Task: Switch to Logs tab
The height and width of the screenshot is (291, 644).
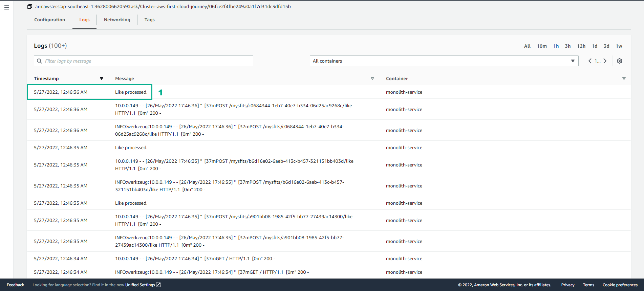Action: 84,20
